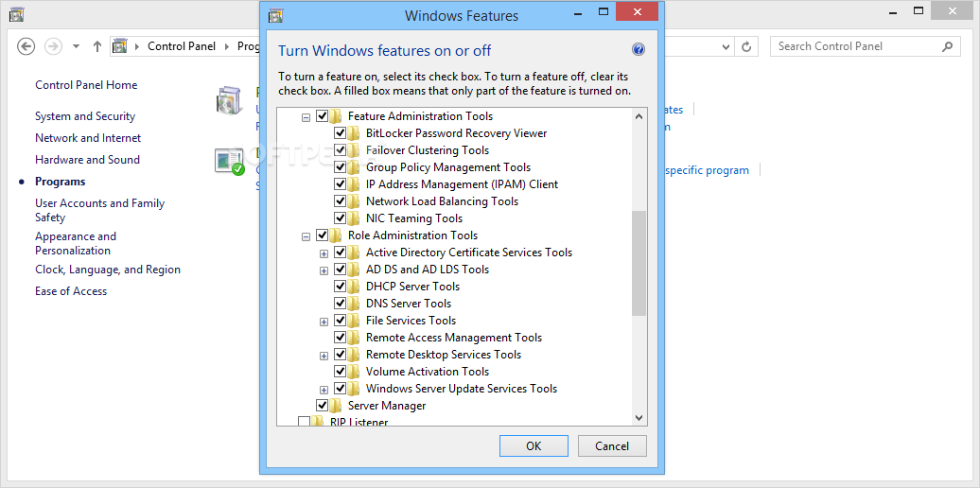Screen dimensions: 980x488
Task: Click the scroll up arrow in features list
Action: click(x=639, y=116)
